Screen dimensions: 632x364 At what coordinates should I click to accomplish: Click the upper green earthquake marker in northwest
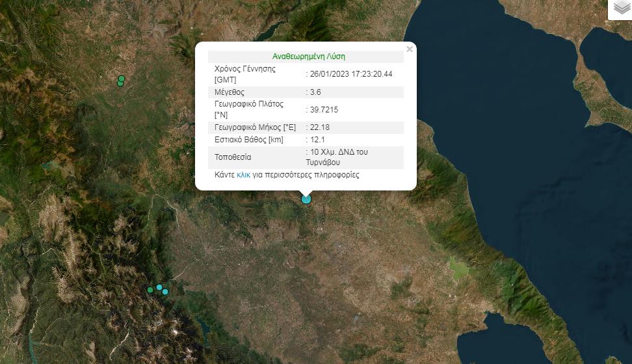tap(122, 79)
